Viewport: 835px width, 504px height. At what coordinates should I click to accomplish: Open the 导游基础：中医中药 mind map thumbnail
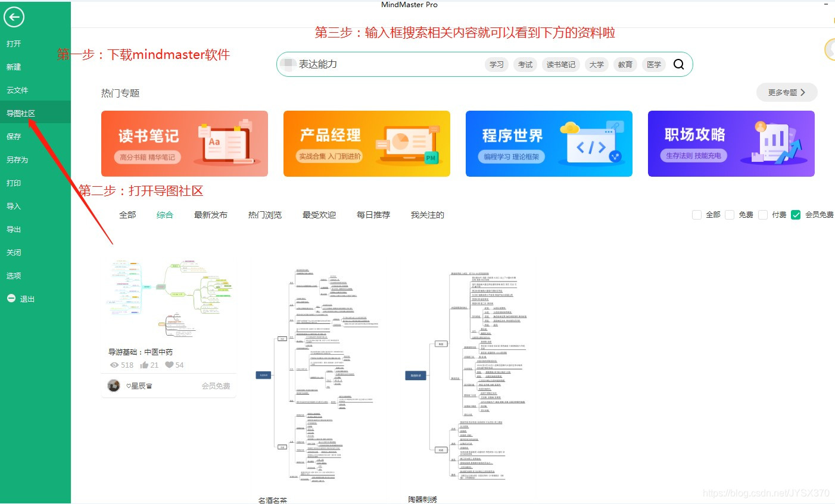(x=169, y=299)
